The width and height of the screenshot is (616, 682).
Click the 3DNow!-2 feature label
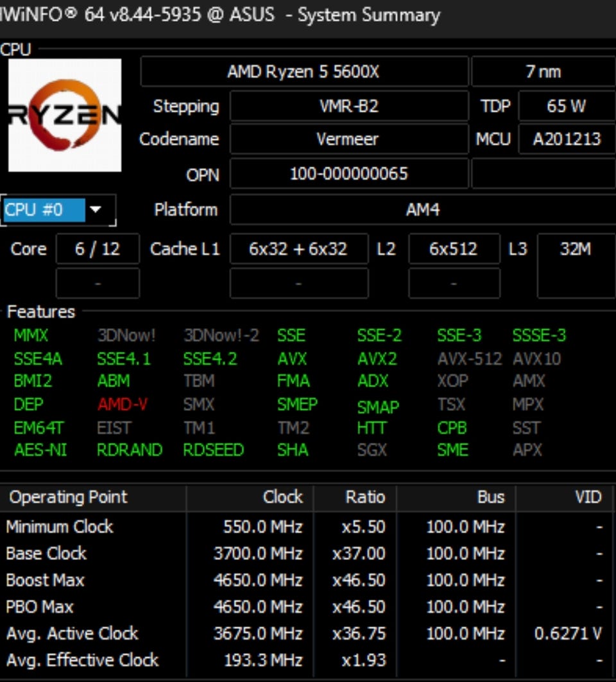[x=221, y=335]
